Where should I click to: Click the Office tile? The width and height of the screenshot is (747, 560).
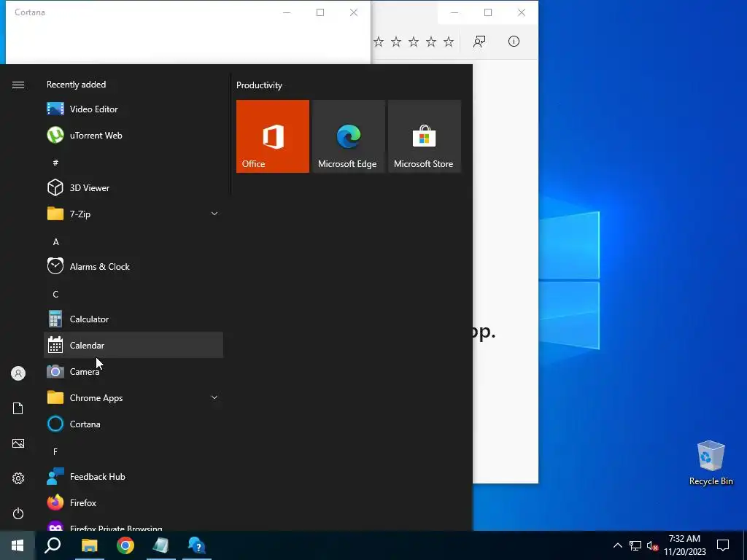273,136
